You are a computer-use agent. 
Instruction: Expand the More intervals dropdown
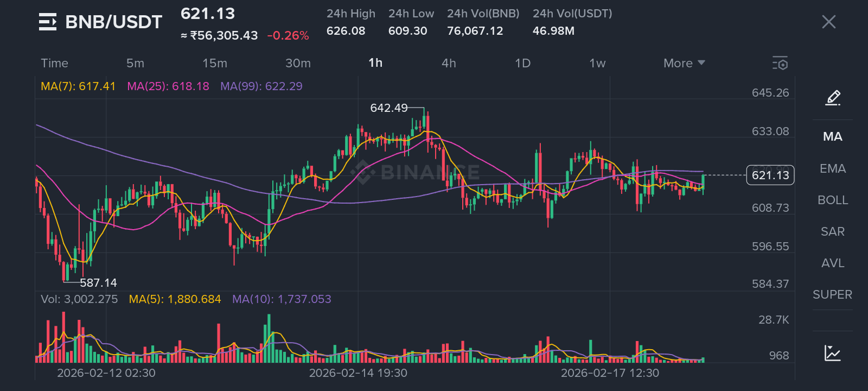(x=684, y=63)
